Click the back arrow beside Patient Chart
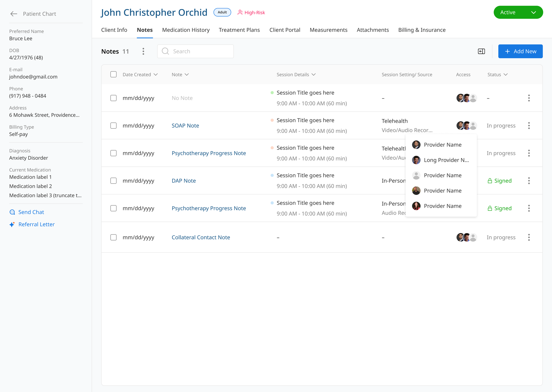The width and height of the screenshot is (552, 392). (14, 14)
